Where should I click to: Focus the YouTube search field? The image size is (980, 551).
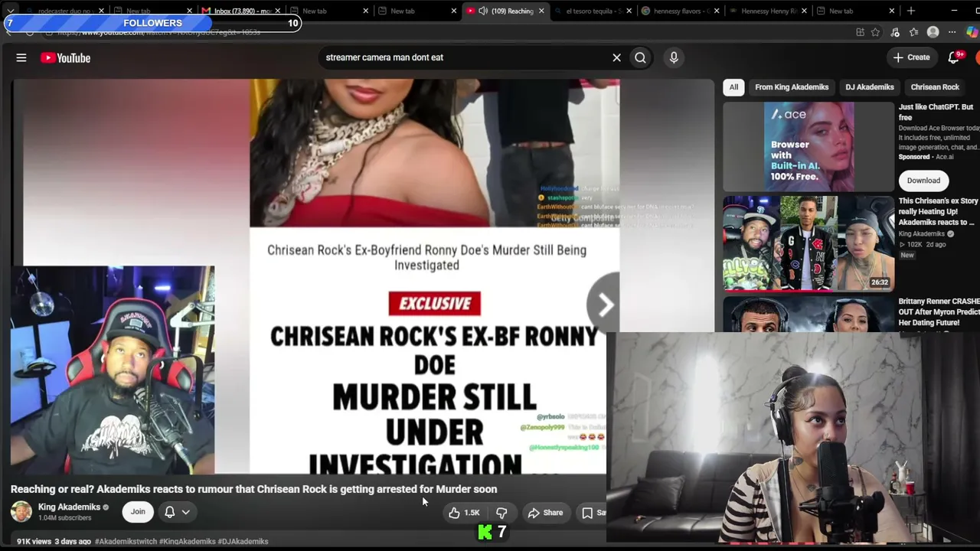[463, 57]
